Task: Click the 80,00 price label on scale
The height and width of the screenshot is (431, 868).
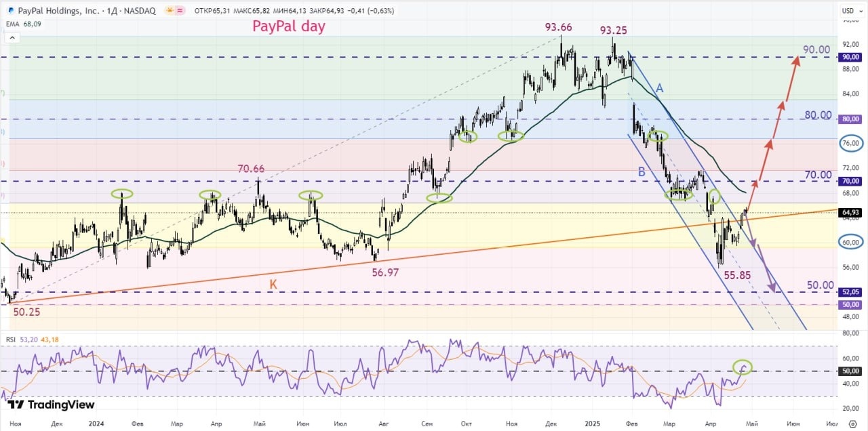Action: coord(850,119)
